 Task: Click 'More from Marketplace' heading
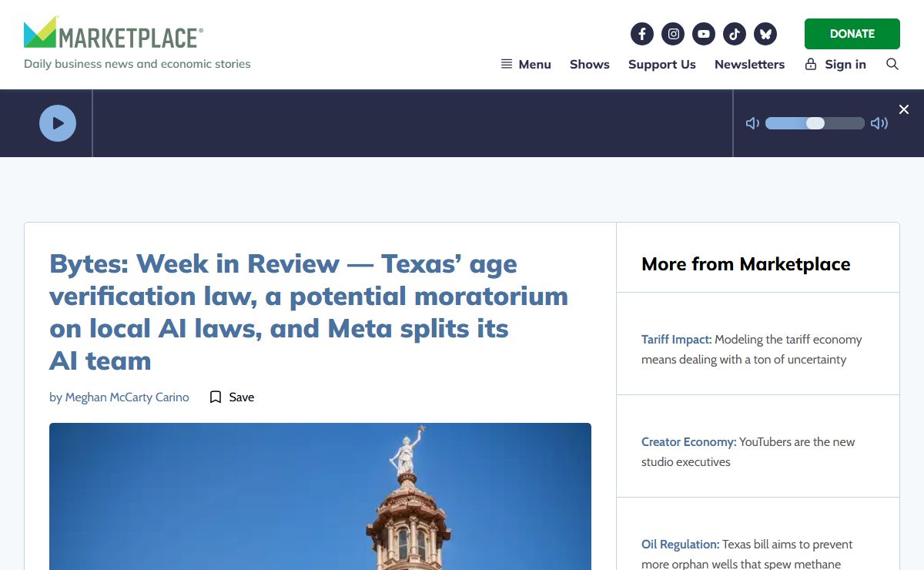tap(746, 264)
